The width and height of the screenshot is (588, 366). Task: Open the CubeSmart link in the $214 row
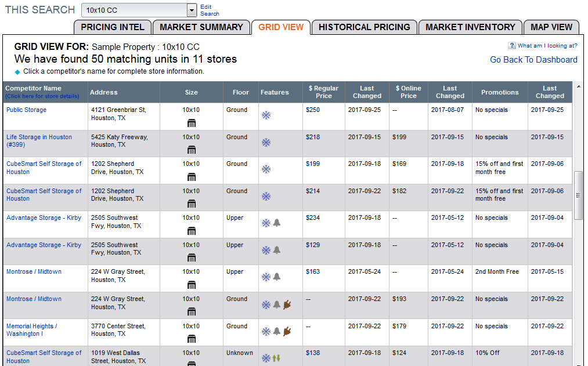coord(44,195)
